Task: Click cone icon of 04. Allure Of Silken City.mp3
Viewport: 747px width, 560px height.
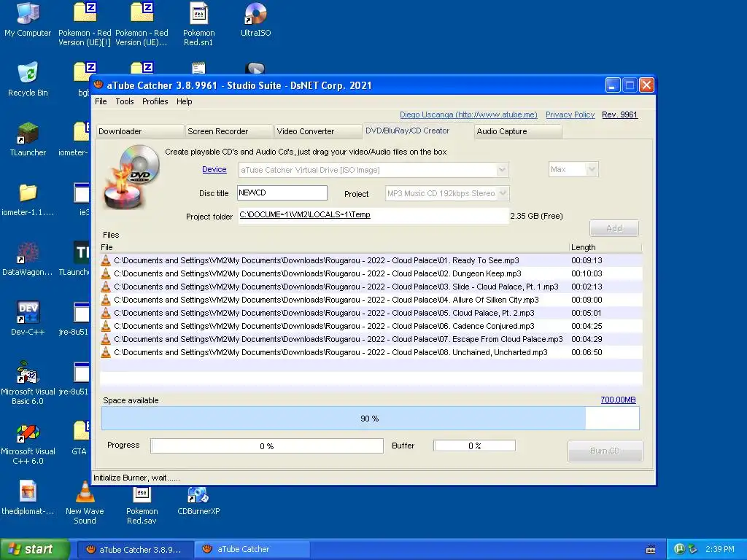Action: (x=106, y=300)
